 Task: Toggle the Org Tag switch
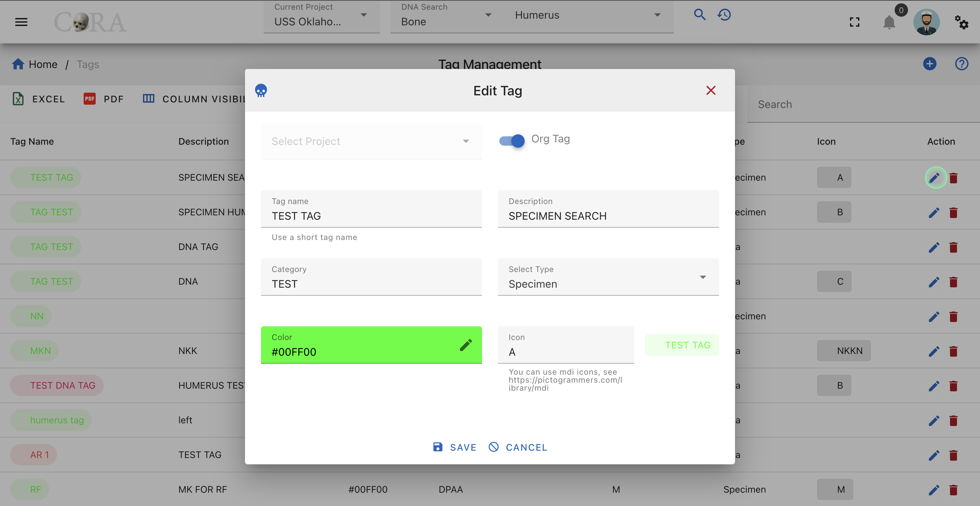512,141
